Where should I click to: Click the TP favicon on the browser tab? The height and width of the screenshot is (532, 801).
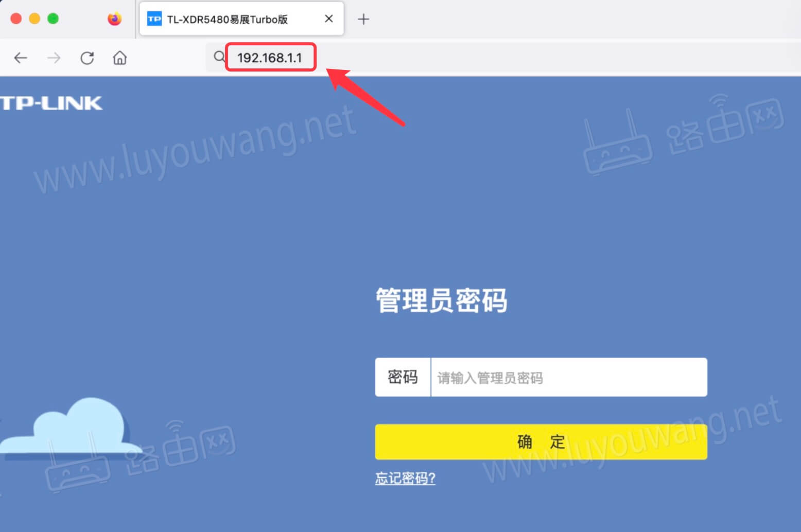153,19
